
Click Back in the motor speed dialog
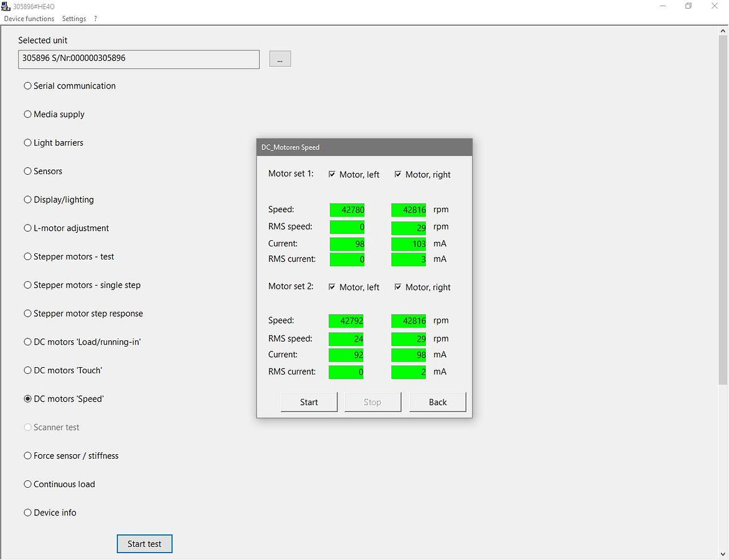[438, 402]
